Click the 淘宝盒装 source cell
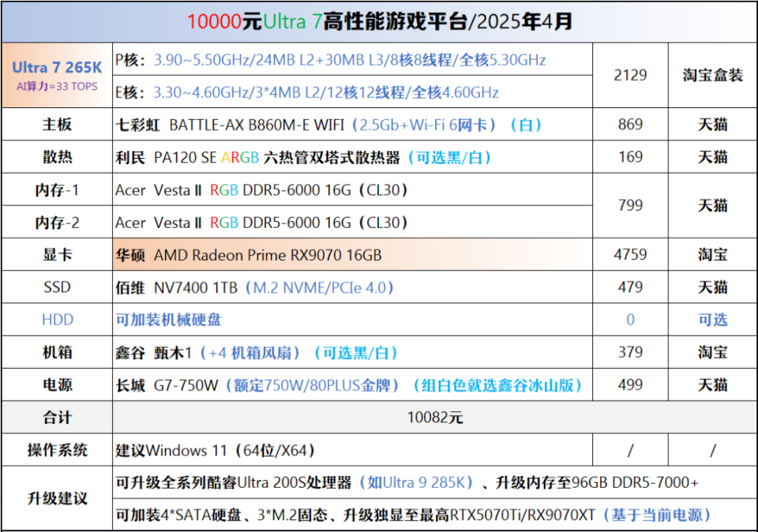Viewport: 758px width, 532px height. (712, 75)
